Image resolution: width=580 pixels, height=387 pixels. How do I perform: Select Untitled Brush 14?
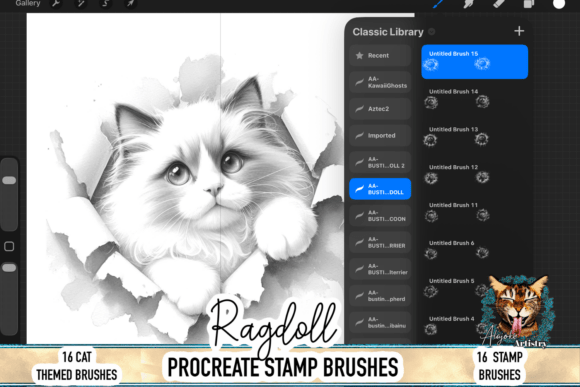coord(475,99)
